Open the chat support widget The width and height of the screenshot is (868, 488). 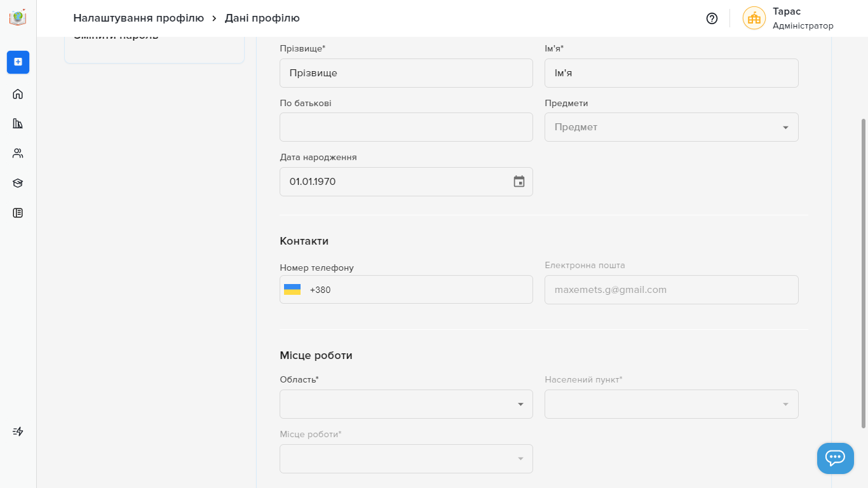pyautogui.click(x=835, y=457)
